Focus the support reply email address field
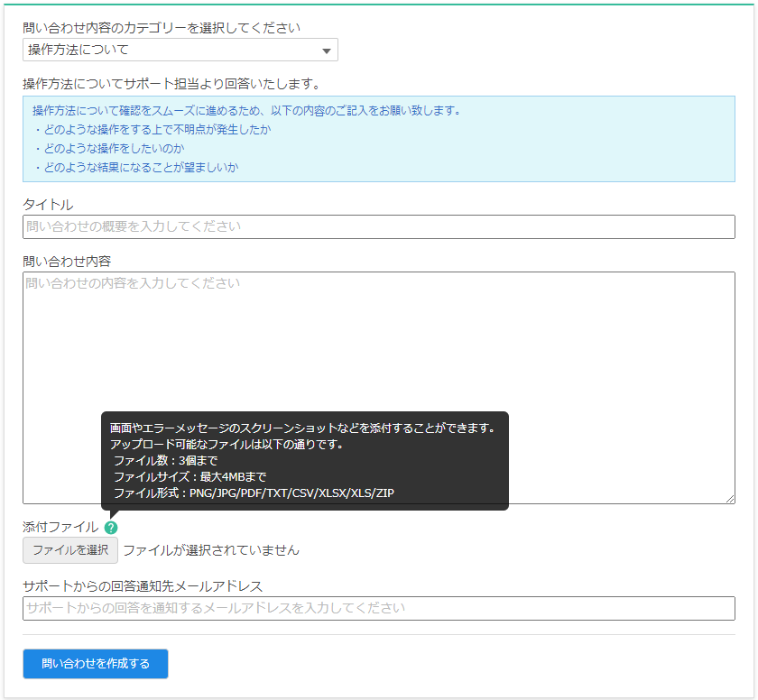The image size is (758, 700). click(x=378, y=608)
